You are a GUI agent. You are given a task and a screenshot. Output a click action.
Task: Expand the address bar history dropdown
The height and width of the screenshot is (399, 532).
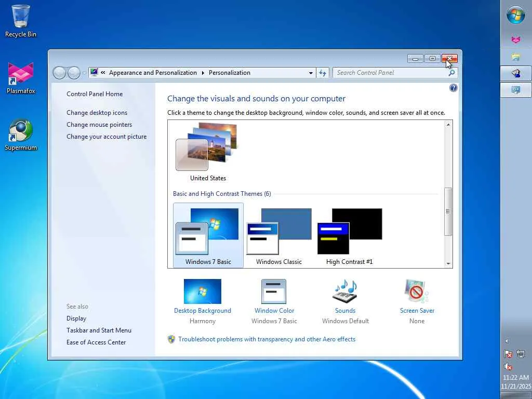click(x=311, y=73)
